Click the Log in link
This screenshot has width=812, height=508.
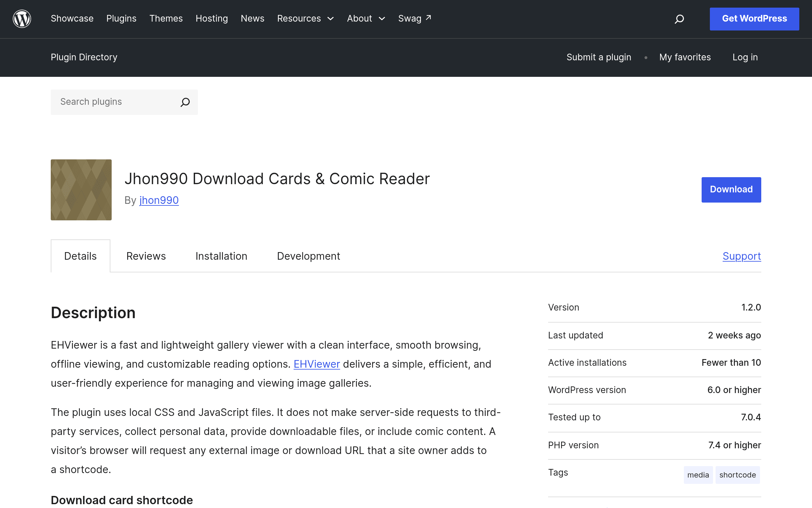745,57
